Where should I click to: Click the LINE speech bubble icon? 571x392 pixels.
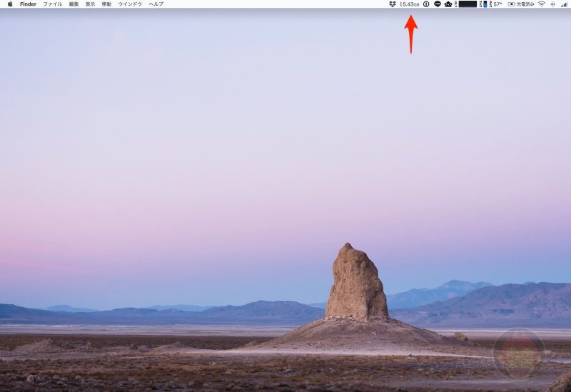[x=438, y=4]
